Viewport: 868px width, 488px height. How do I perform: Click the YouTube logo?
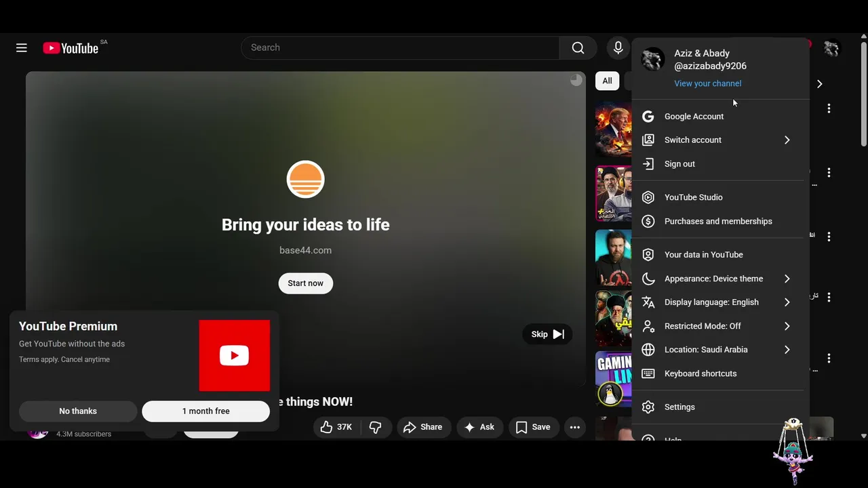click(x=71, y=47)
